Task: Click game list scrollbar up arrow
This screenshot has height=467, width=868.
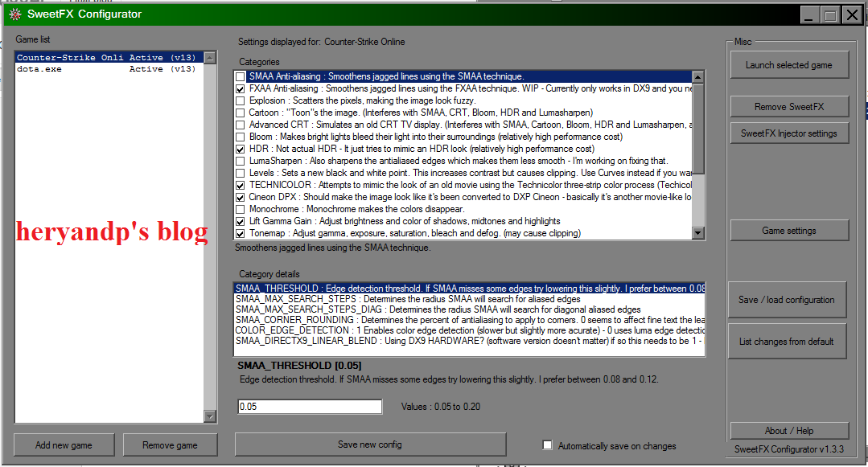Action: click(x=210, y=58)
